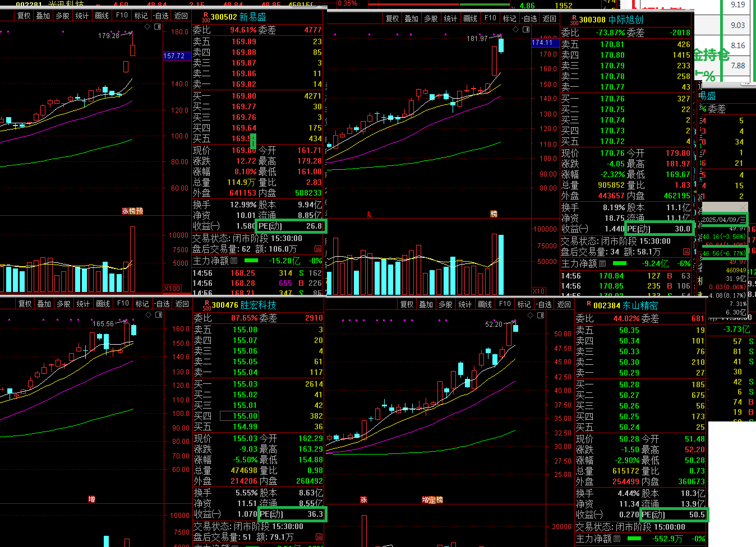Select 画线 in 中际旭创 toolbar

[470, 18]
